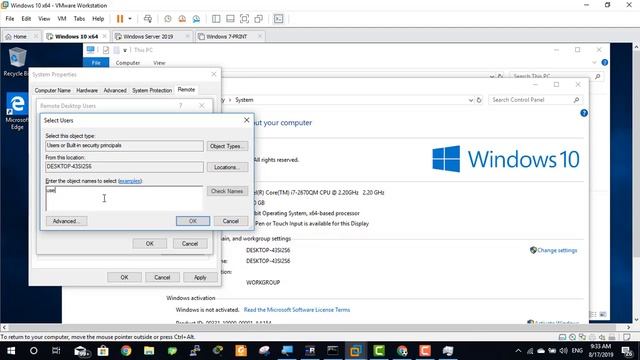The height and width of the screenshot is (360, 640).
Task: Select the Recycle Bin desktop icon
Action: (16, 62)
